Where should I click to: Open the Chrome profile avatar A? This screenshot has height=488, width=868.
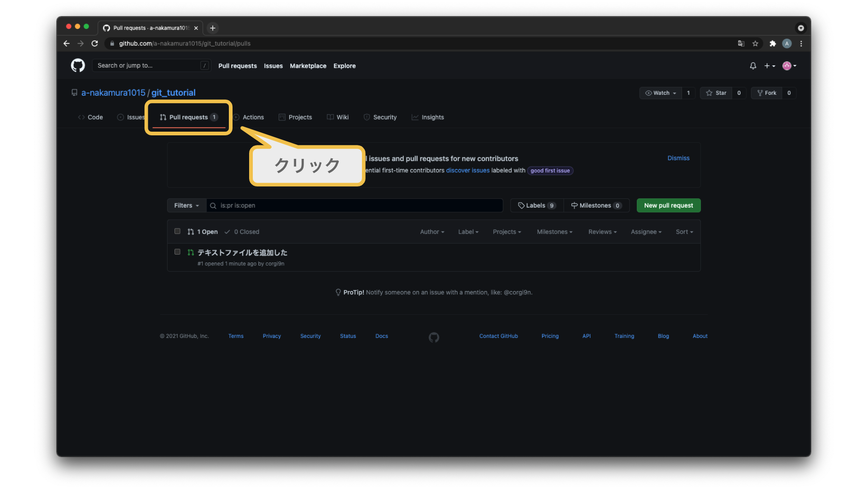[x=787, y=43]
